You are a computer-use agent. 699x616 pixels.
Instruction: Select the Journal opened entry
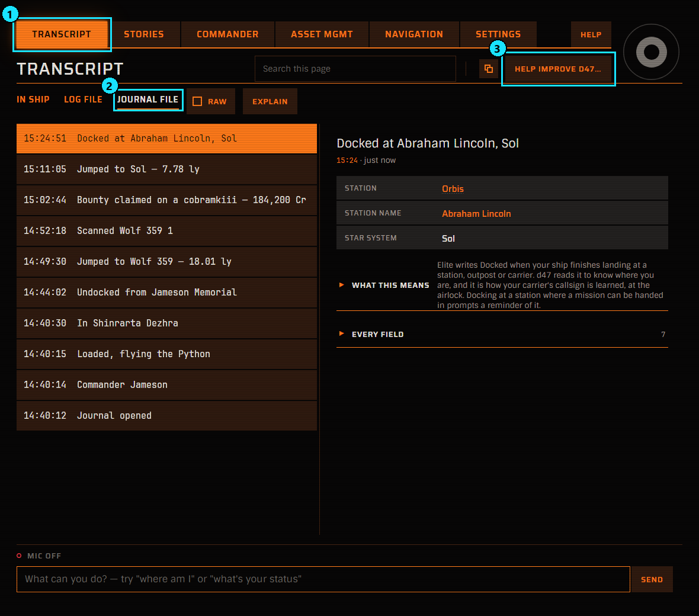pos(166,415)
